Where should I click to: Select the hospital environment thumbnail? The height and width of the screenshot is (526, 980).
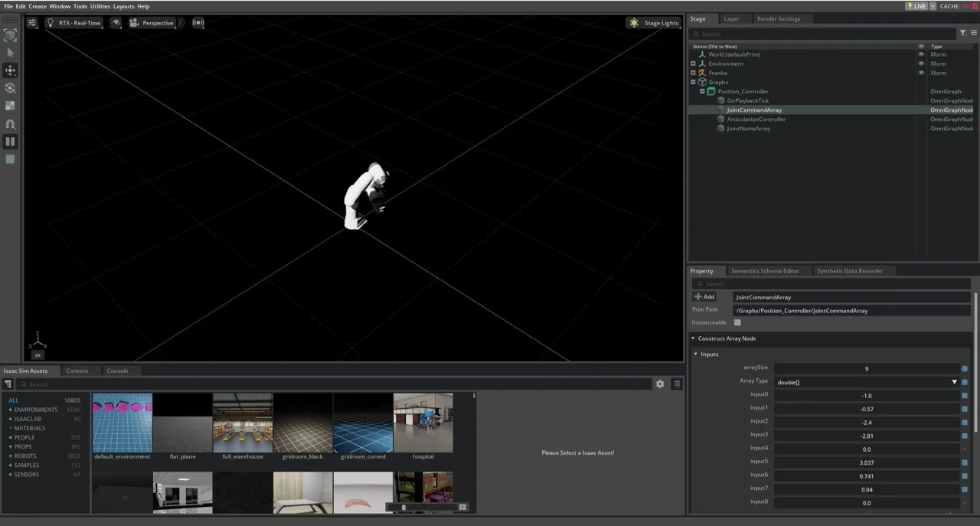click(x=423, y=421)
